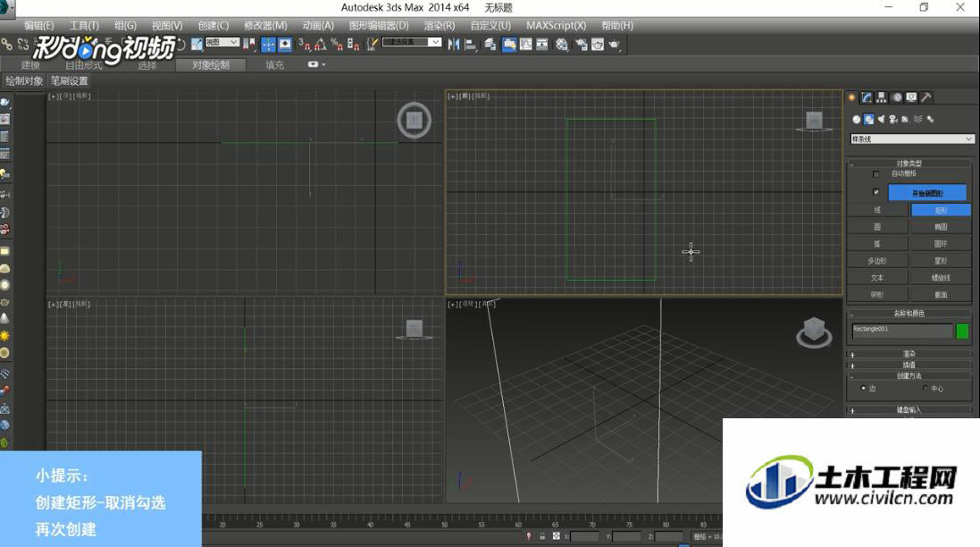Image resolution: width=980 pixels, height=547 pixels.
Task: Collapse the 创建方法 rollout
Action: [x=909, y=375]
